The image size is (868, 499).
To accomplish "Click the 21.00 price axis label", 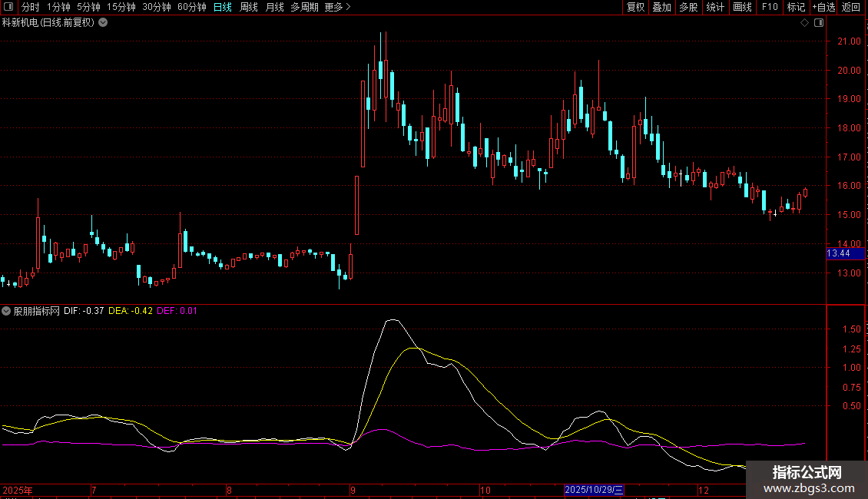I will 849,41.
